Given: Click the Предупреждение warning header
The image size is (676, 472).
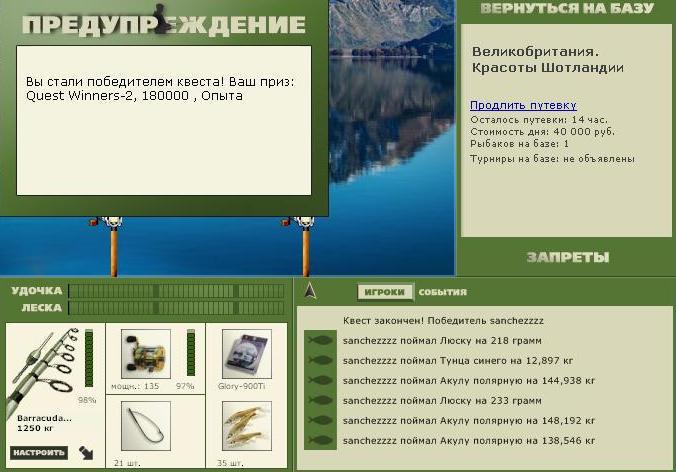Looking at the screenshot, I should (164, 25).
